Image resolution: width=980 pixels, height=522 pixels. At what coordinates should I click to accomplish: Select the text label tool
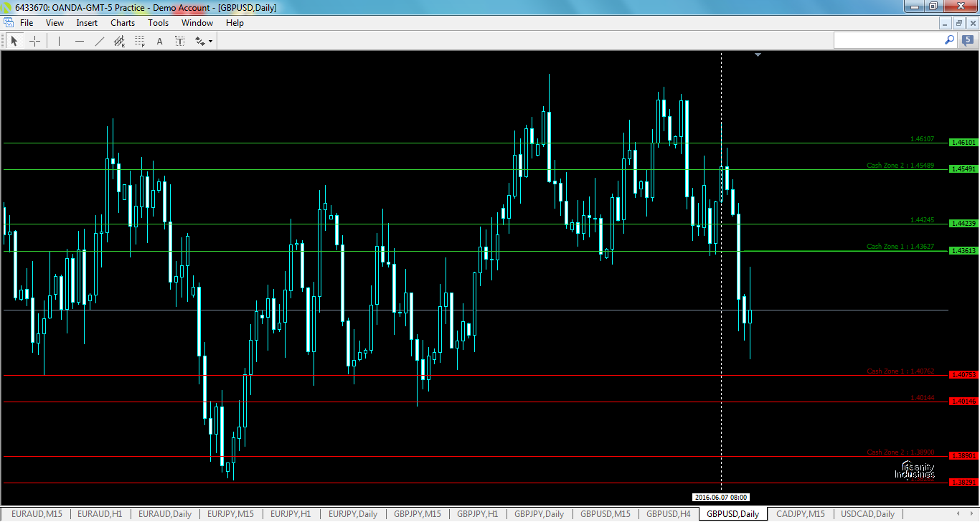click(179, 40)
